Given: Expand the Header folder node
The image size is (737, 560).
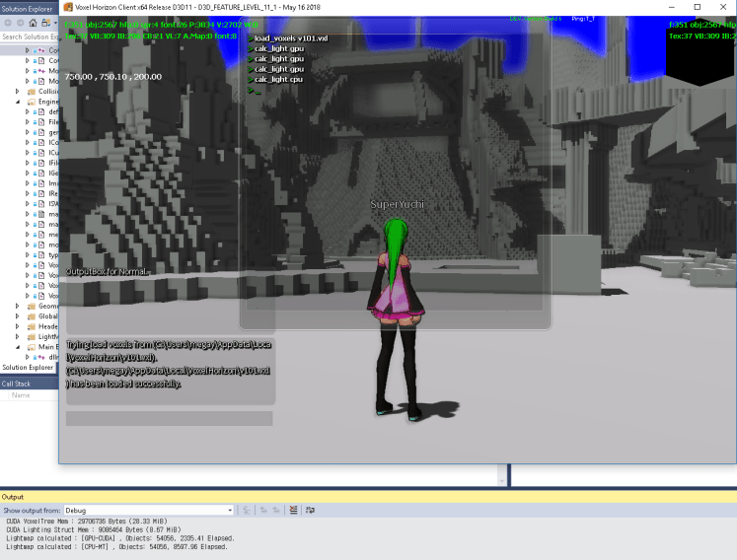Looking at the screenshot, I should (x=18, y=326).
